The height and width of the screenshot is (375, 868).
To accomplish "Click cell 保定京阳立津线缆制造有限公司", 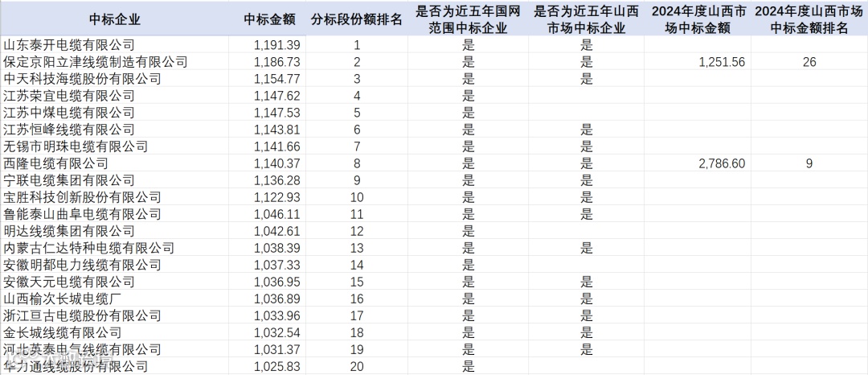I will 115,61.
